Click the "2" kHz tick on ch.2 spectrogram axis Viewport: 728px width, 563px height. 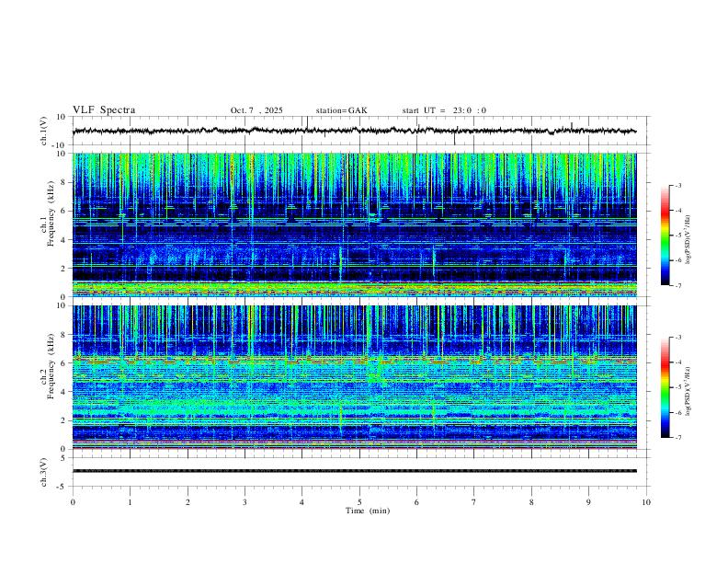(63, 420)
